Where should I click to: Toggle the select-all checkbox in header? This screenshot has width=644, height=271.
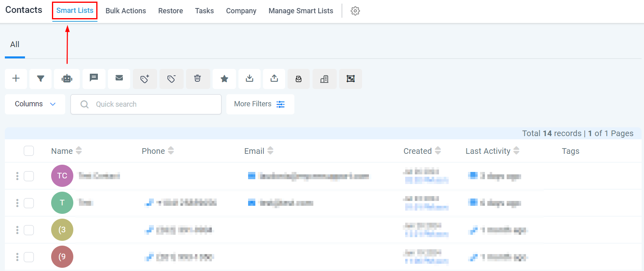click(29, 151)
